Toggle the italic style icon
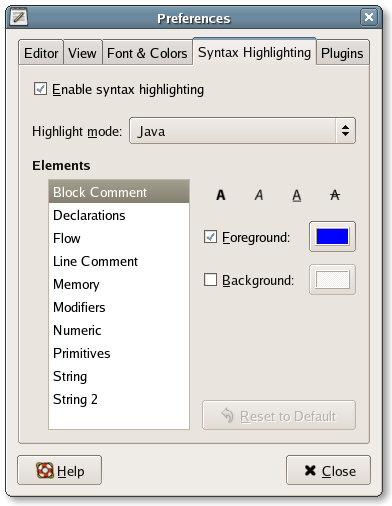392x506 pixels. click(x=259, y=195)
